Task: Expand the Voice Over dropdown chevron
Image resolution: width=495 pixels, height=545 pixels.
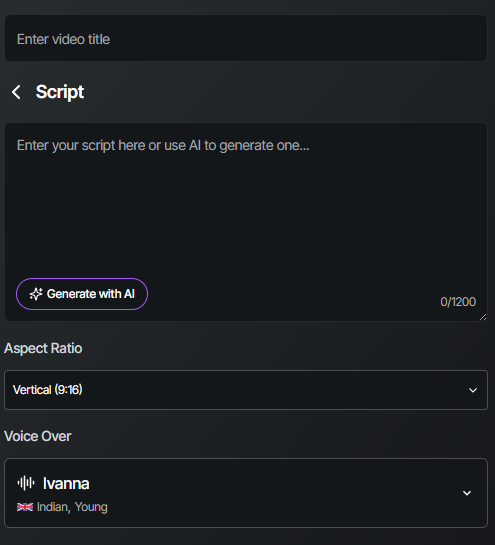Action: 467,493
